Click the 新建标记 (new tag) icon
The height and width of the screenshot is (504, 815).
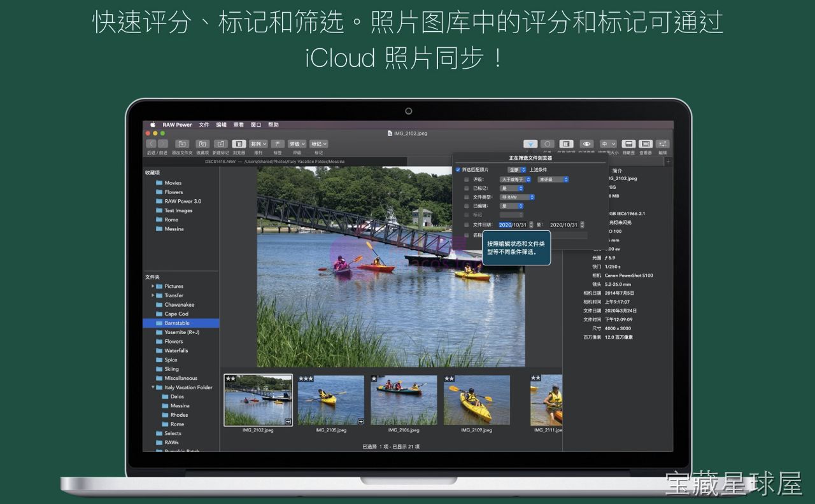click(221, 144)
